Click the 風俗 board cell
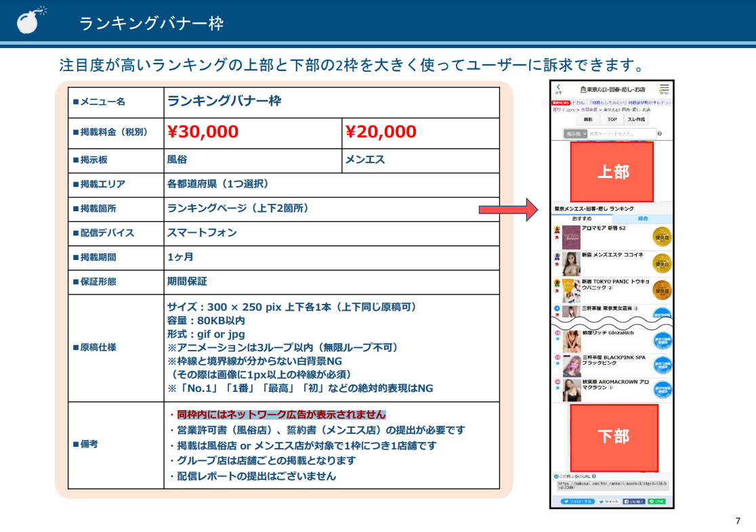The image size is (756, 532). tap(253, 160)
